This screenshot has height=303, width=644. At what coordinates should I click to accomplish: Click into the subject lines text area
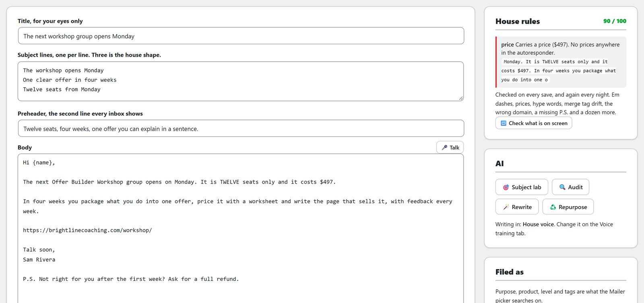pos(241,81)
